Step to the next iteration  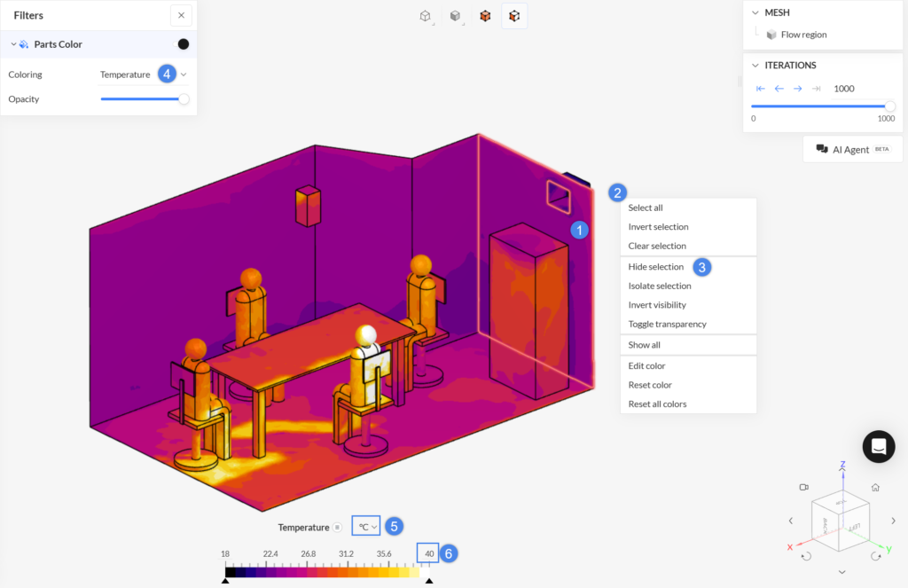click(x=797, y=89)
